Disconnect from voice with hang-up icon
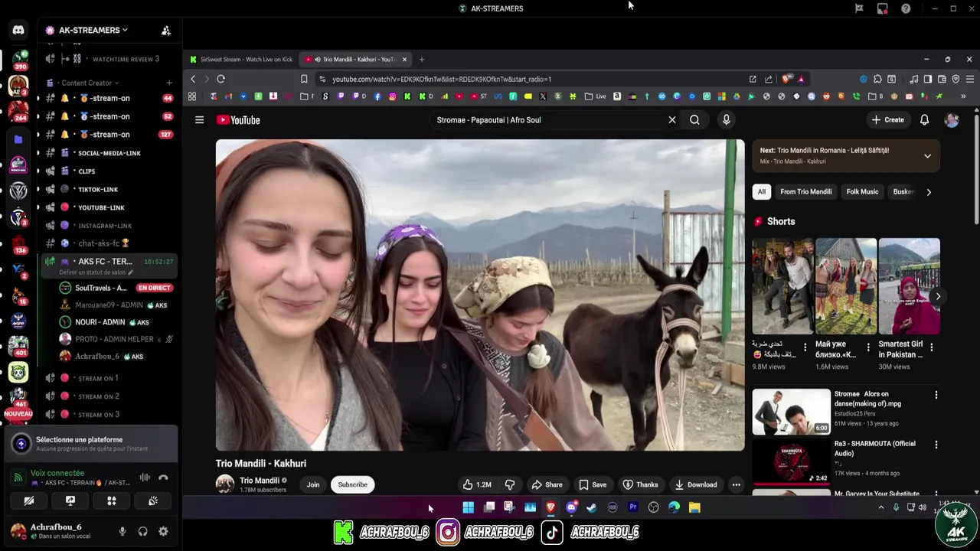 [x=163, y=478]
